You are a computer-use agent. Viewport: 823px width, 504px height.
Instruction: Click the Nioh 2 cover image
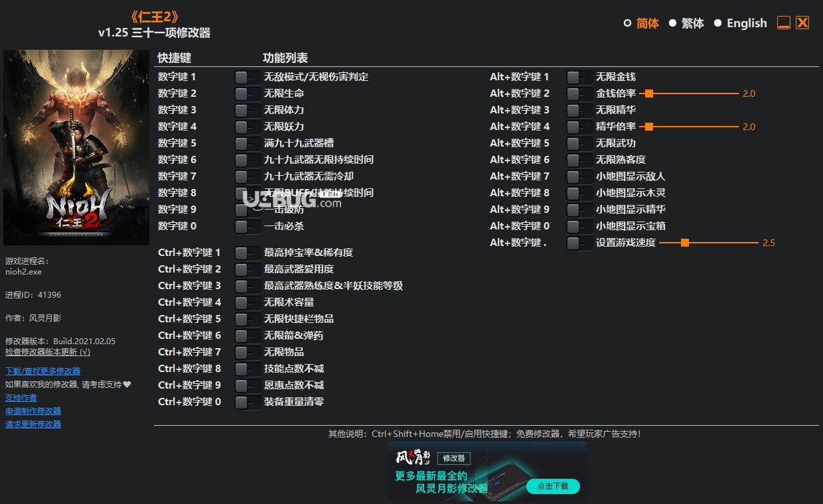point(76,147)
